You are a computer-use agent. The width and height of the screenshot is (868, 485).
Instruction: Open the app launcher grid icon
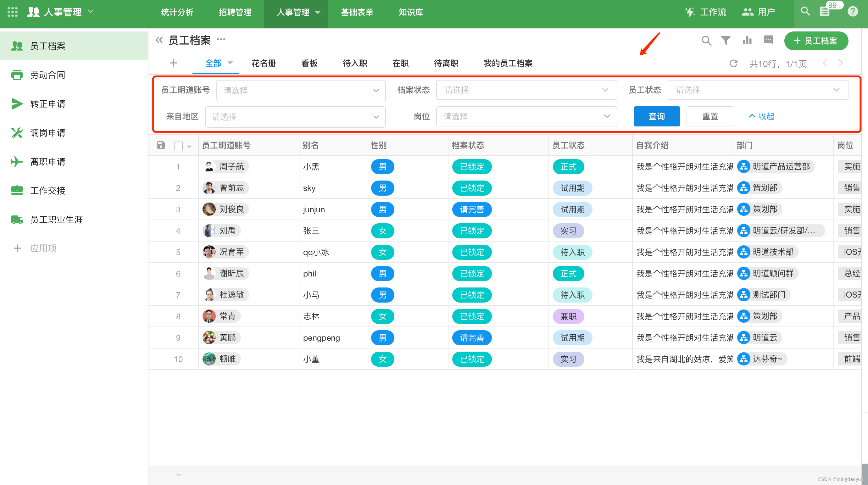click(x=13, y=12)
